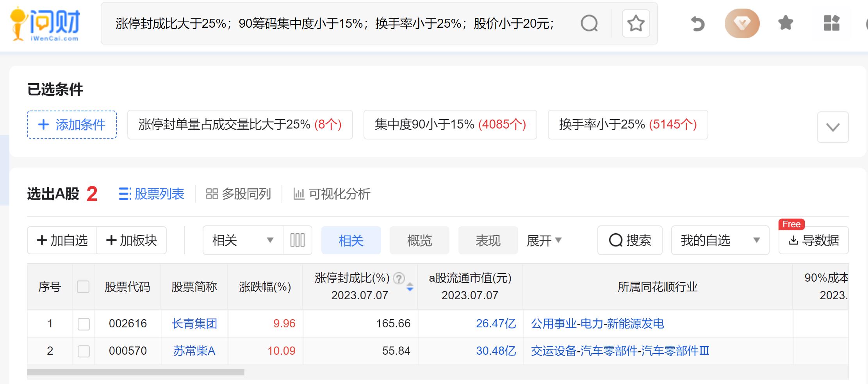Sort by 涨停封成比 using its sort arrows
This screenshot has width=868, height=384.
point(410,287)
